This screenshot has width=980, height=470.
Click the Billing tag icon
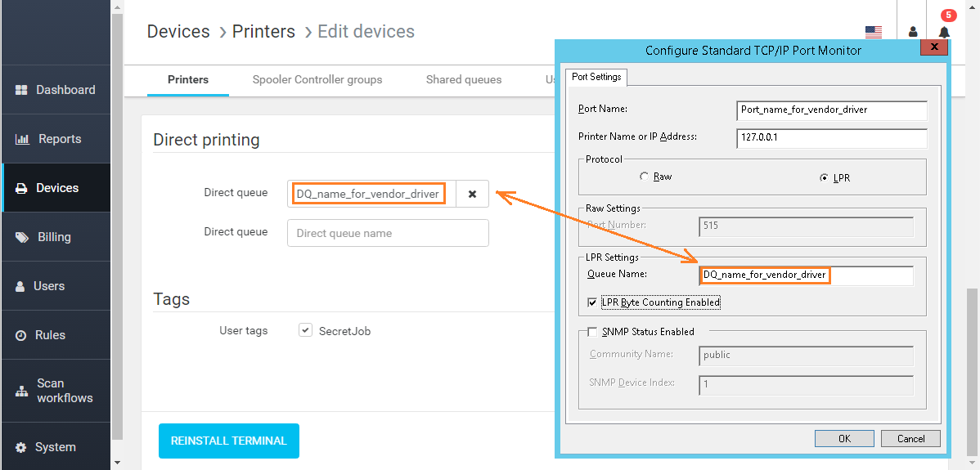point(22,237)
